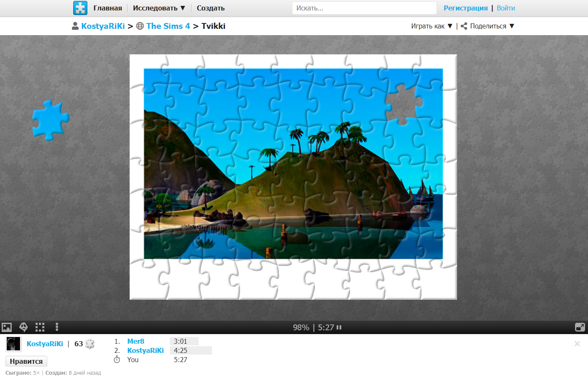Click the share icon beside Поделиться

(464, 26)
